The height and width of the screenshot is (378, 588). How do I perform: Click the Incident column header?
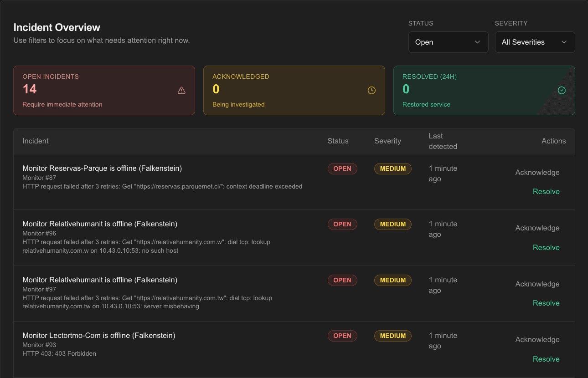[x=35, y=141]
